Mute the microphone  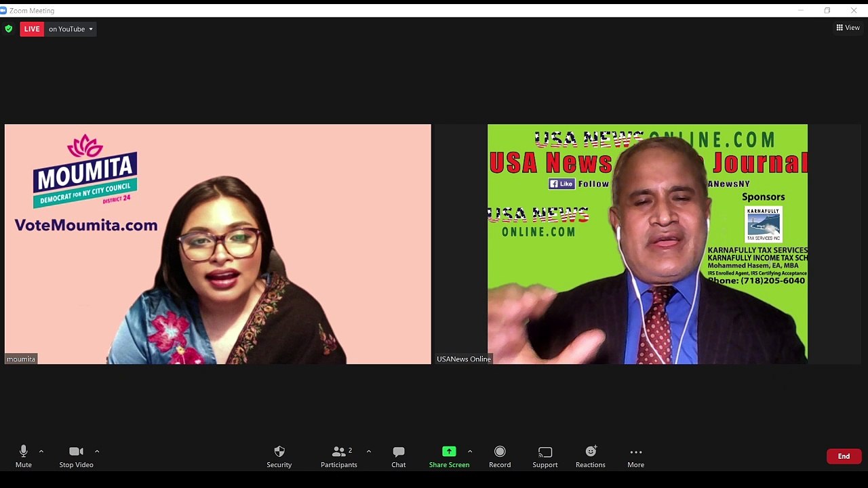point(24,457)
